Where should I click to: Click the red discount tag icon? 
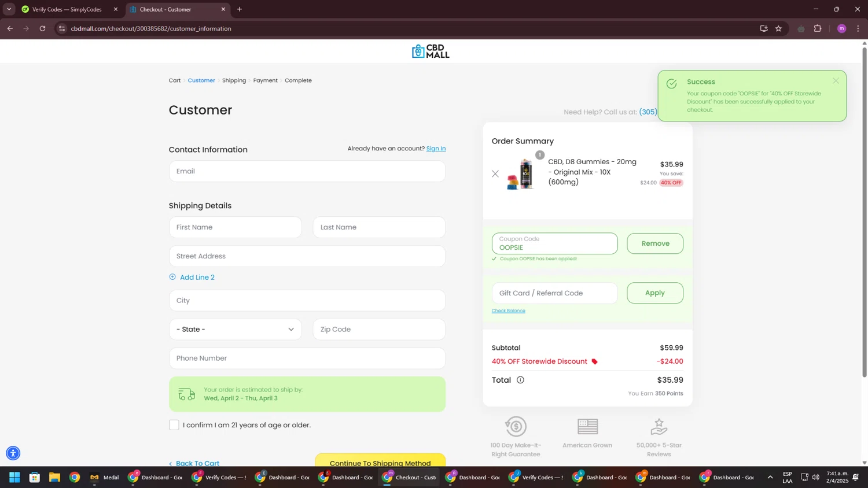pos(594,362)
